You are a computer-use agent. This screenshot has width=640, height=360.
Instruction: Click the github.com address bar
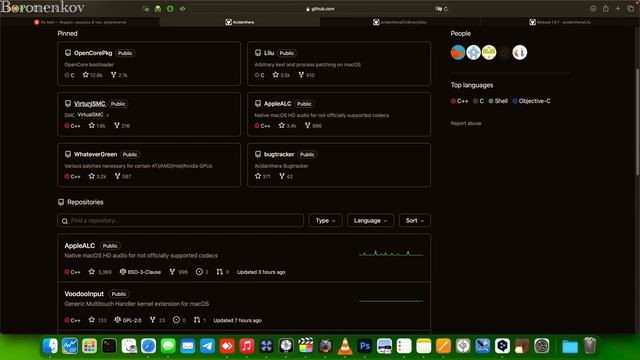point(320,9)
